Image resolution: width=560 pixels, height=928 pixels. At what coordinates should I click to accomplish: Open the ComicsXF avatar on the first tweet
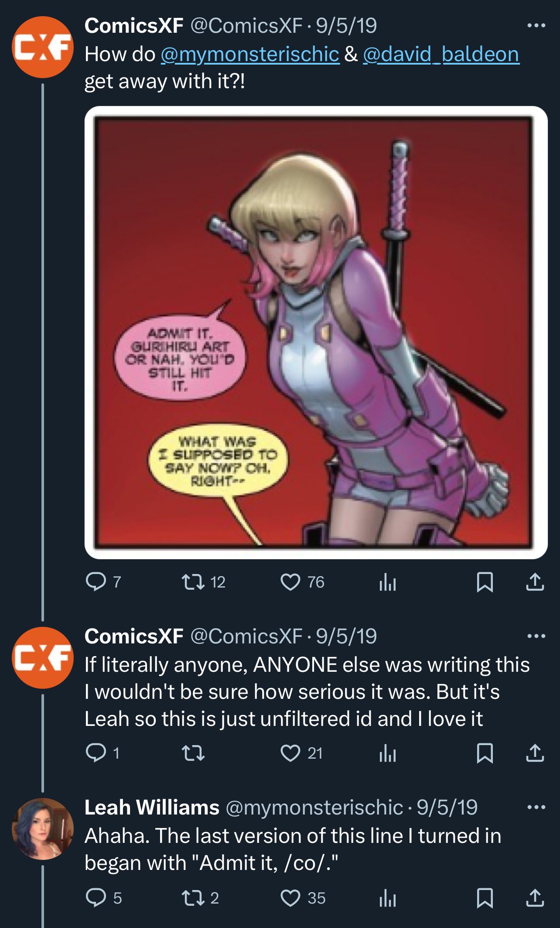pos(43,47)
